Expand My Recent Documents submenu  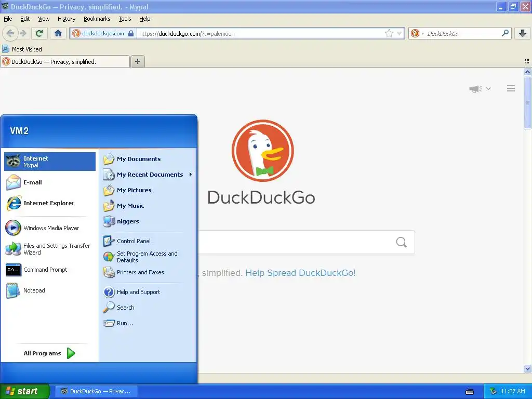[148, 175]
